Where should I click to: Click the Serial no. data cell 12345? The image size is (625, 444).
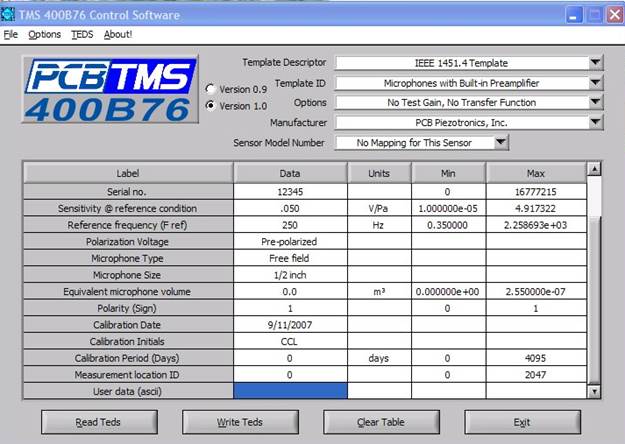290,192
